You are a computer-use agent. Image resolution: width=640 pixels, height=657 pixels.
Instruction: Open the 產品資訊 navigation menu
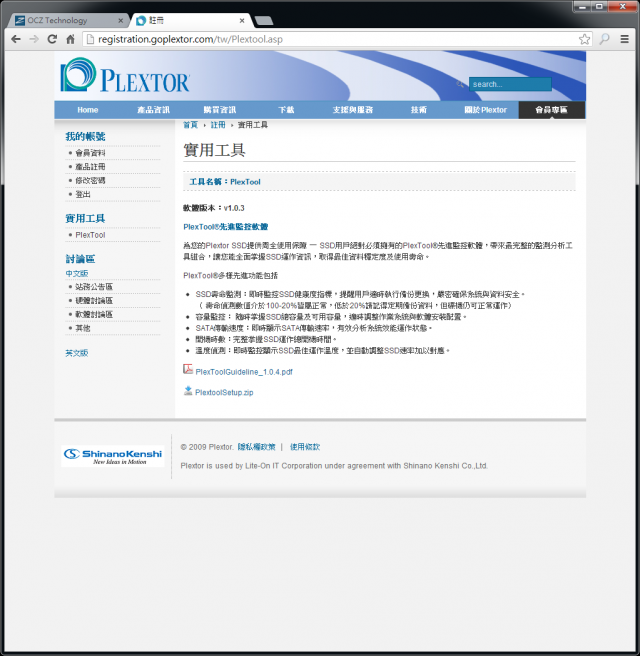[153, 110]
